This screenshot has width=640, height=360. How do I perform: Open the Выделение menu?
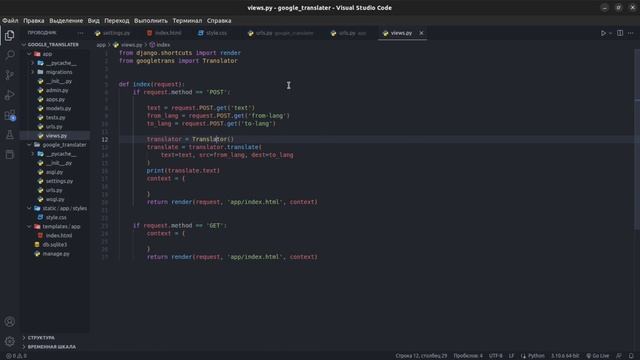[x=66, y=20]
